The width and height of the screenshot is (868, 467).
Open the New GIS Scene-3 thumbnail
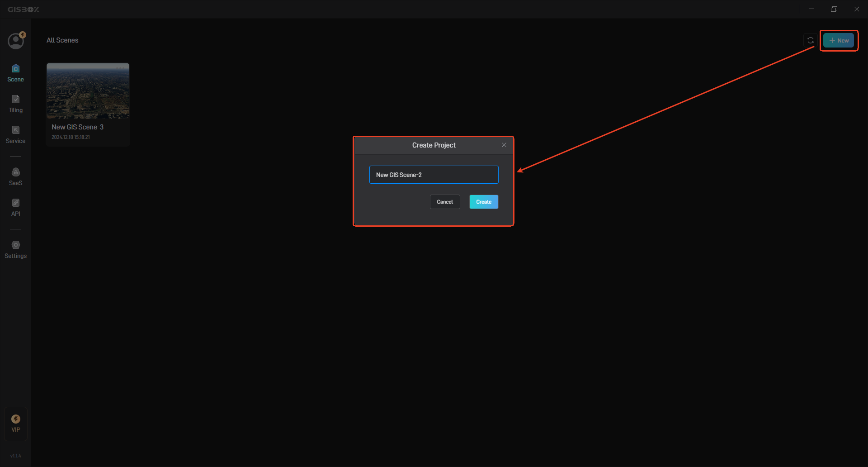pos(88,91)
